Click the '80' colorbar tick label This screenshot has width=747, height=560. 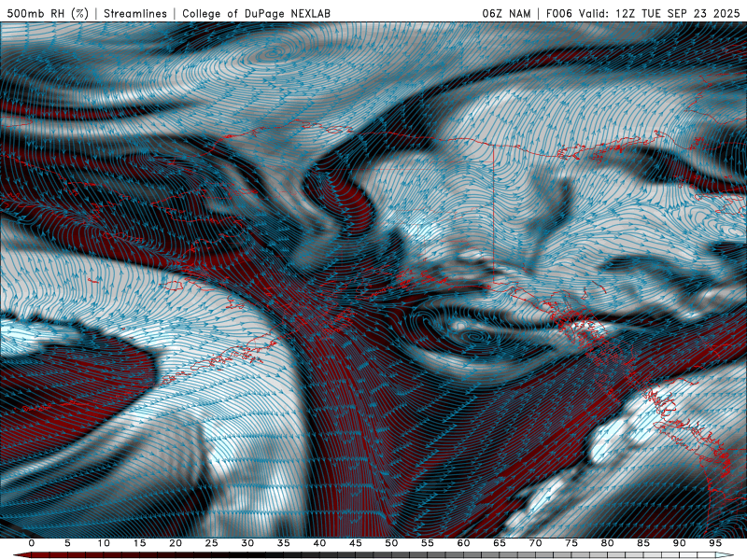coord(608,543)
